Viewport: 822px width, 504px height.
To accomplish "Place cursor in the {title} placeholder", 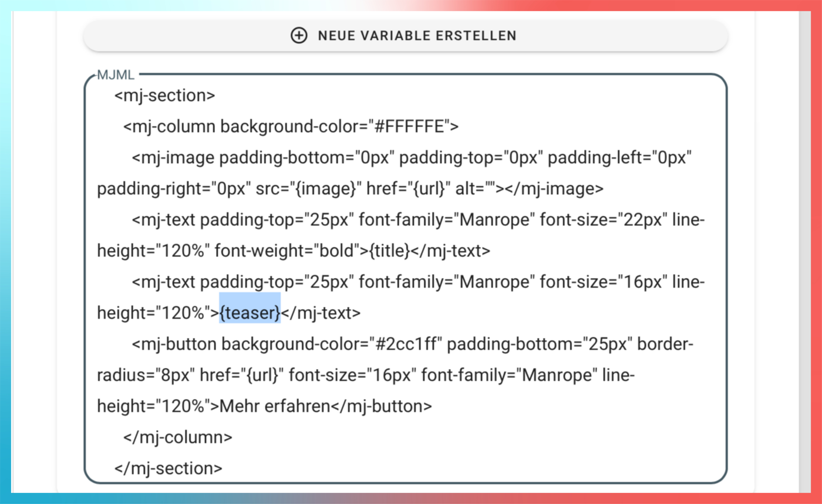I will tap(389, 251).
